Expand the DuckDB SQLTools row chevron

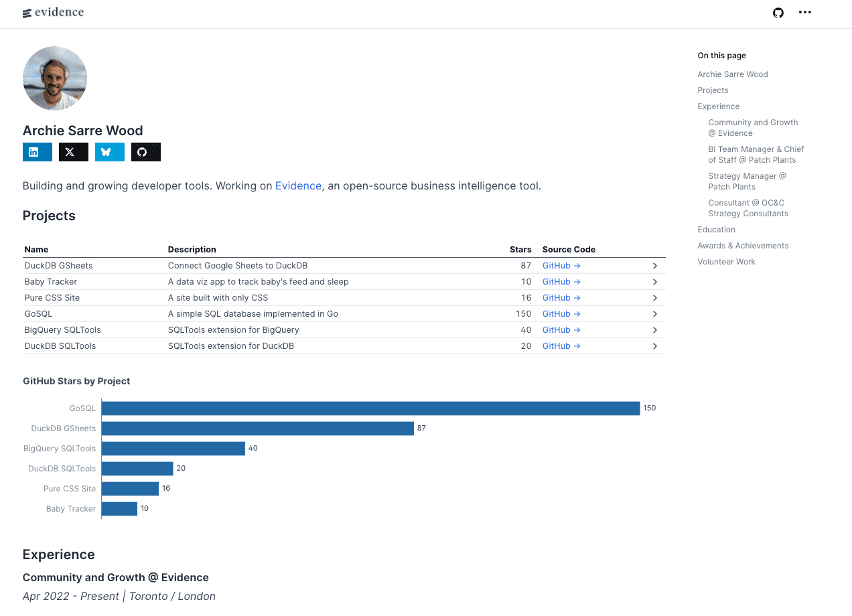(x=654, y=346)
